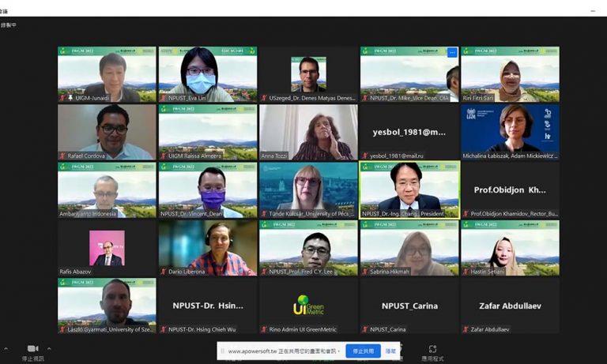Viewport: 607px width, 364px height.
Task: Select Riri Fitri Sari's video tile
Action: (x=511, y=74)
